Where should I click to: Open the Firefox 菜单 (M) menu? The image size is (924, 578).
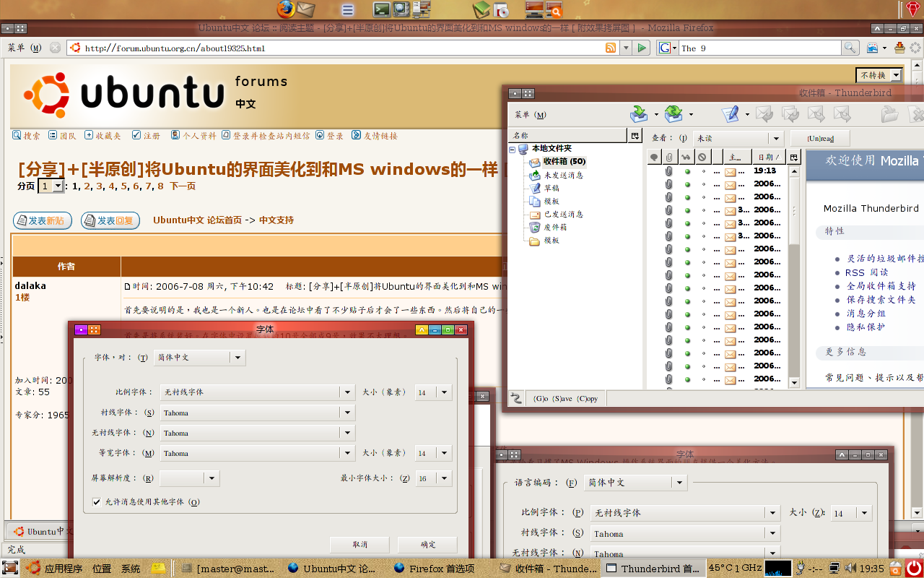[x=25, y=48]
